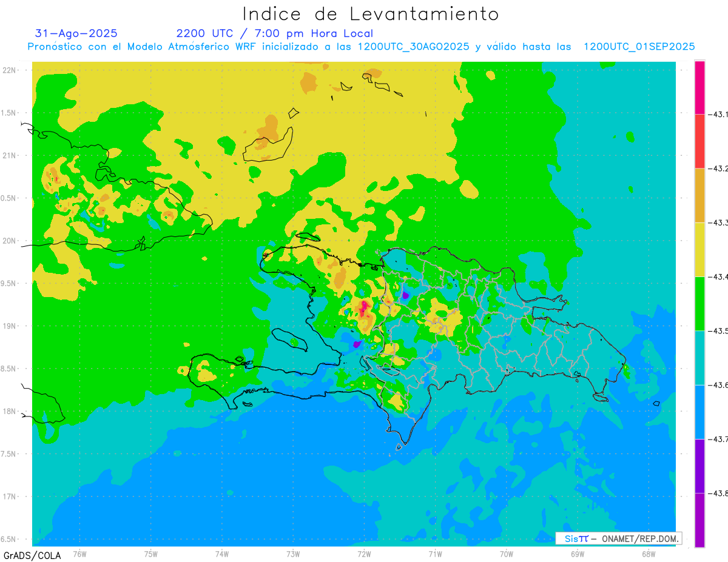Image resolution: width=728 pixels, height=562 pixels.
Task: Click the "18N" latitude axis label
Action: coord(10,412)
